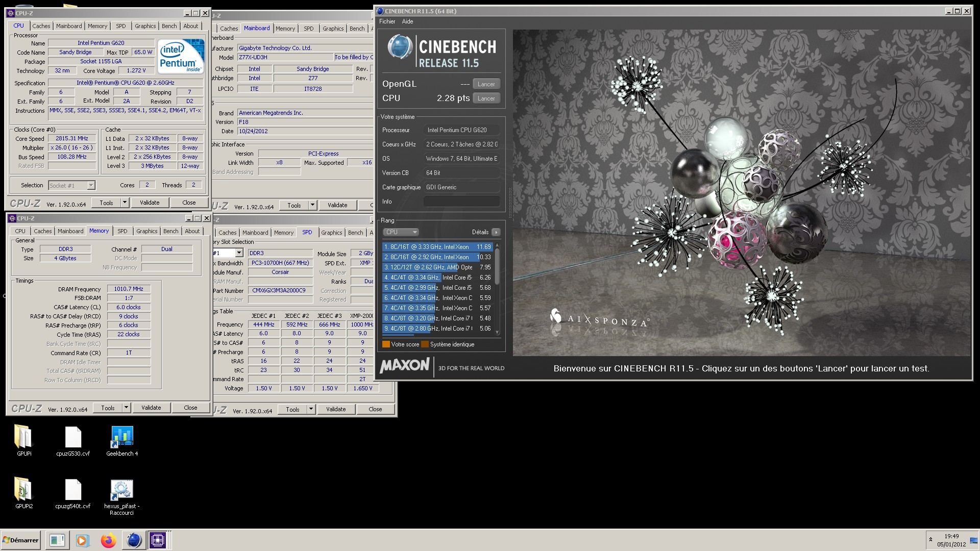The width and height of the screenshot is (980, 551).
Task: Select ranking row 12C/12T AMD Opteron
Action: [437, 267]
